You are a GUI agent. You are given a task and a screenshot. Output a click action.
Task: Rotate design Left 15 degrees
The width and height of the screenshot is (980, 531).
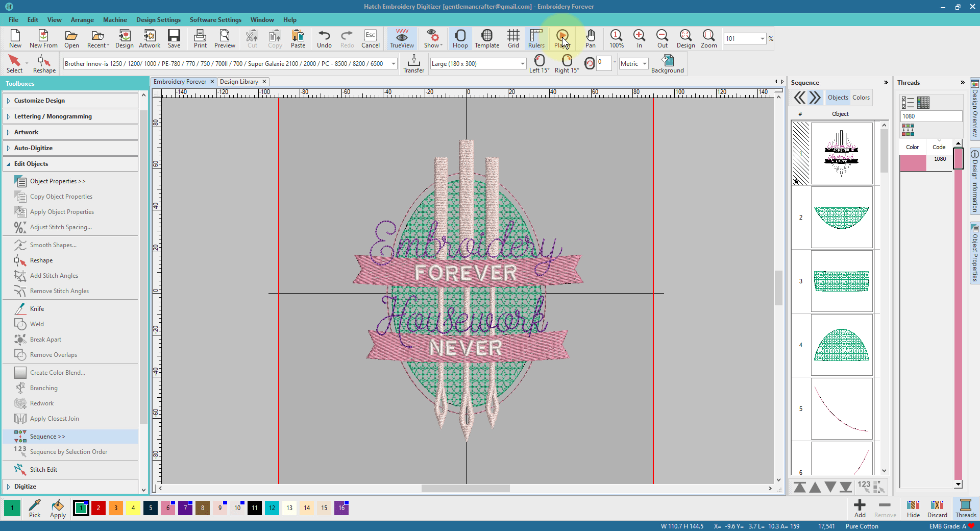coord(539,63)
